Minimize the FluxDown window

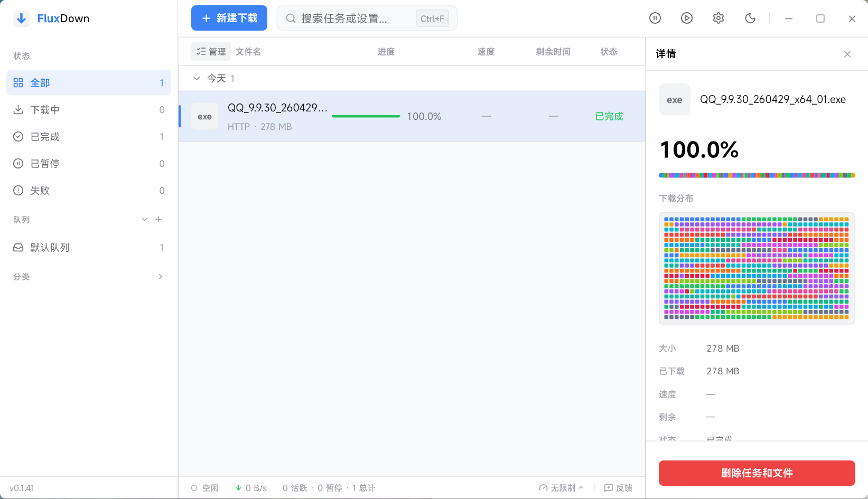point(789,18)
